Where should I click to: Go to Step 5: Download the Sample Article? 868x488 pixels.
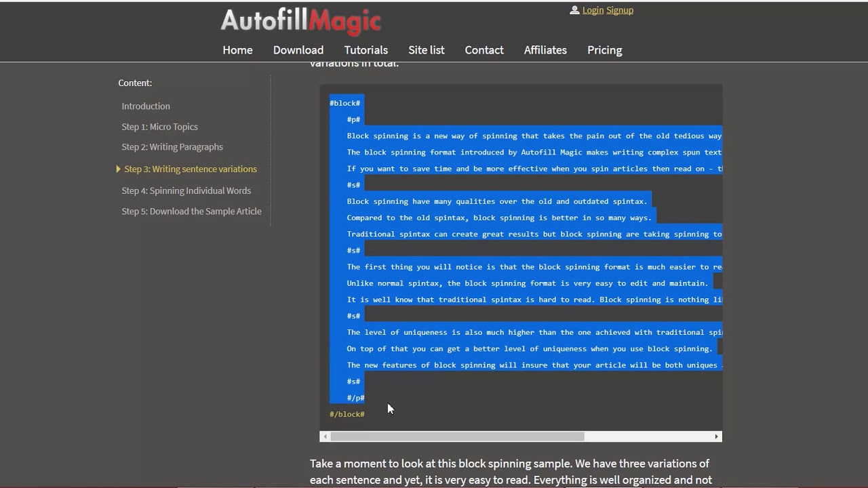[x=191, y=211]
